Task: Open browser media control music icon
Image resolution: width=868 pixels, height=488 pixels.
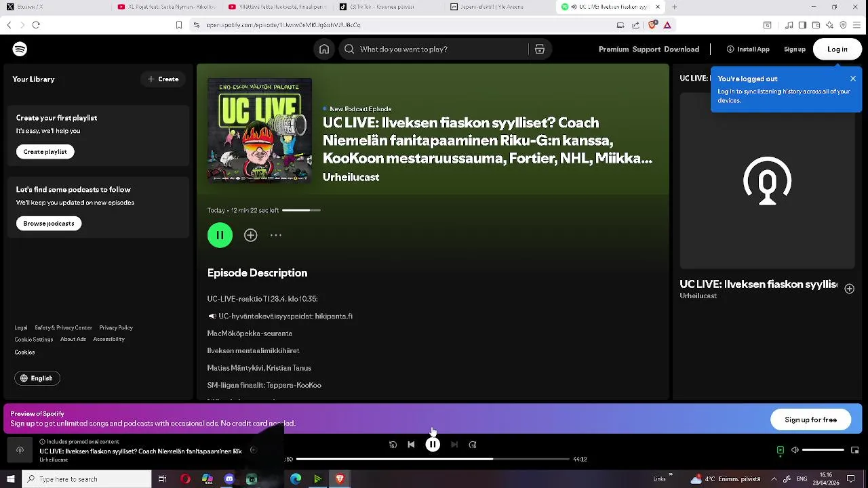Action: click(x=789, y=25)
